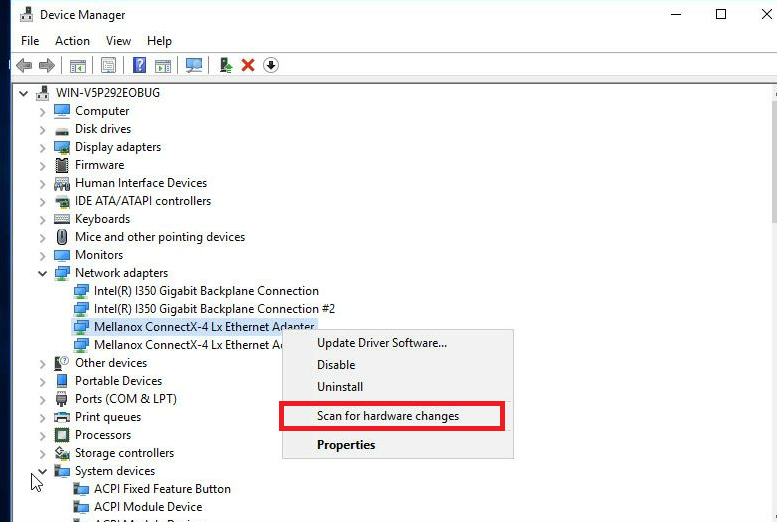The height and width of the screenshot is (522, 777).
Task: Click the Human Interface Devices icon
Action: (62, 183)
